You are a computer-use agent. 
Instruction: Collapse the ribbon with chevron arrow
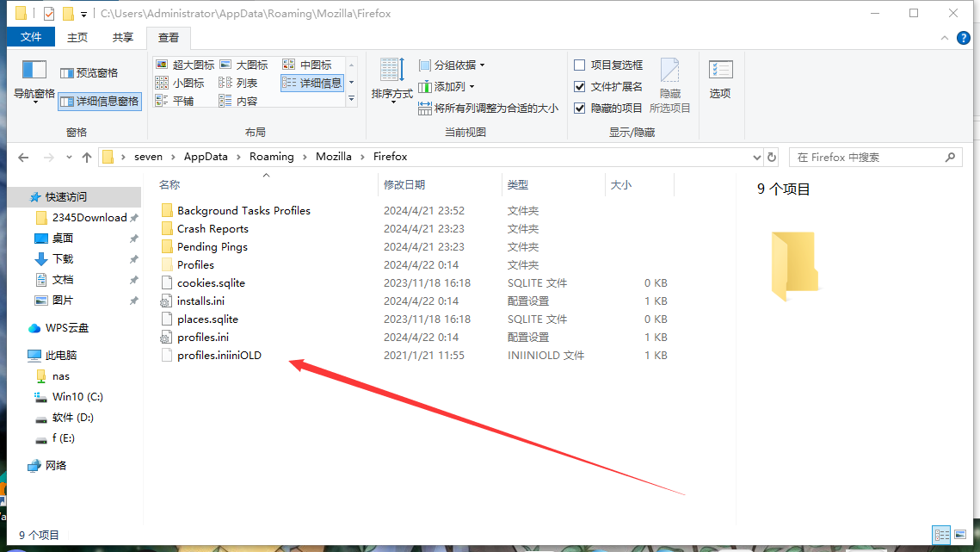pos(945,38)
